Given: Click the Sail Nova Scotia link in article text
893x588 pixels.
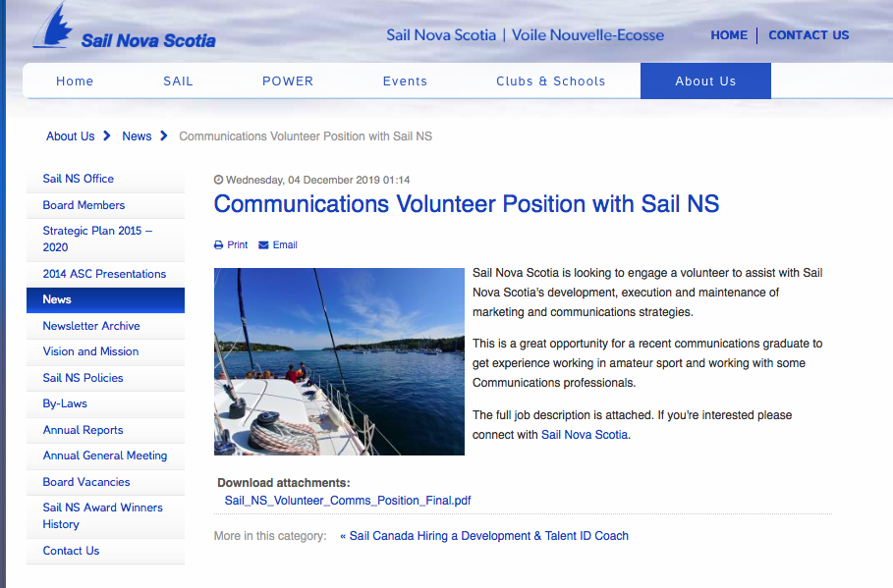Looking at the screenshot, I should coord(584,435).
